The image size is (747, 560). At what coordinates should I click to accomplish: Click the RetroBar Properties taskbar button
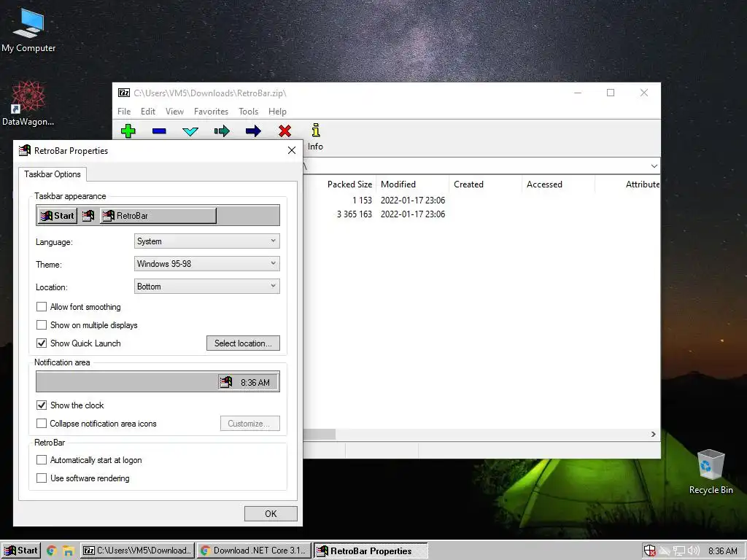(370, 551)
